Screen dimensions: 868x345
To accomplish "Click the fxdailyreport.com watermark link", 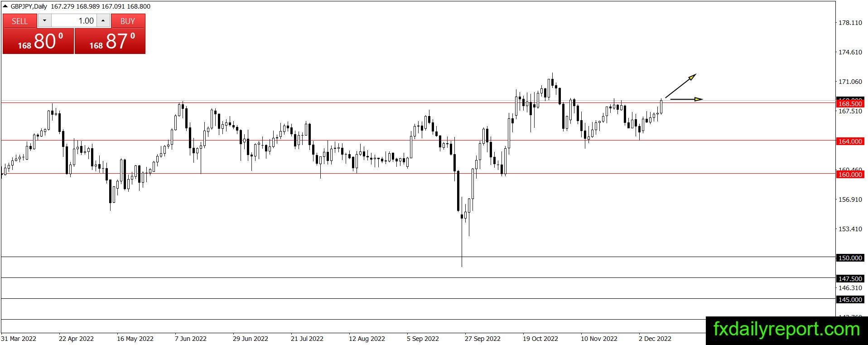I will [x=786, y=330].
